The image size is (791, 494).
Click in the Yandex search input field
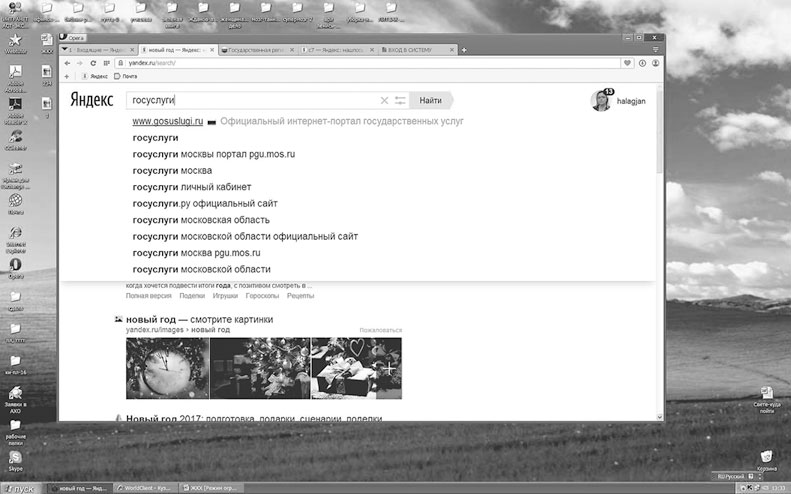(x=250, y=100)
